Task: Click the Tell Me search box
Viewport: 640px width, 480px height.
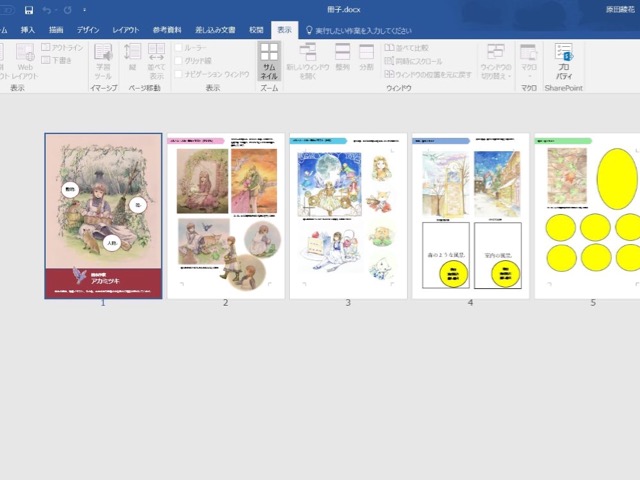Action: tap(359, 30)
